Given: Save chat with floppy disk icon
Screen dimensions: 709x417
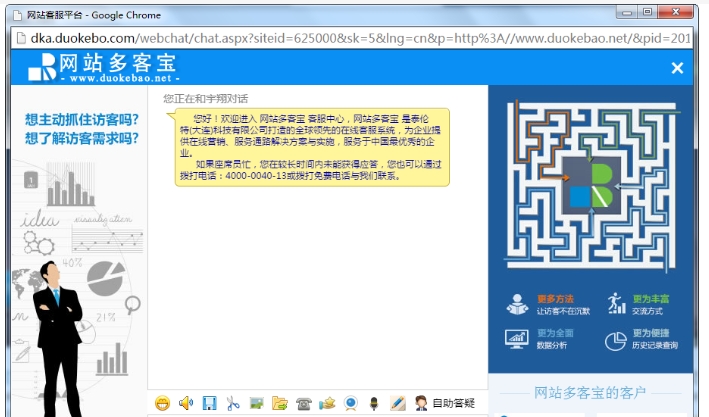Looking at the screenshot, I should point(209,403).
